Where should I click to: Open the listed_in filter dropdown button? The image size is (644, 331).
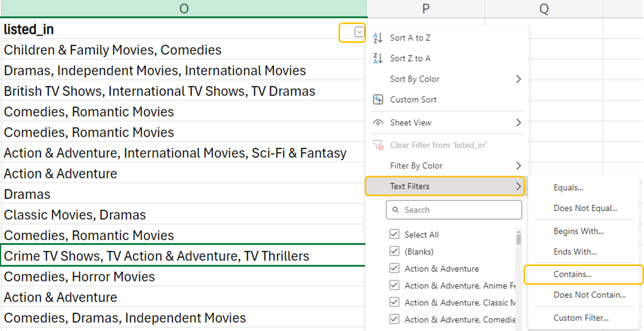(359, 32)
